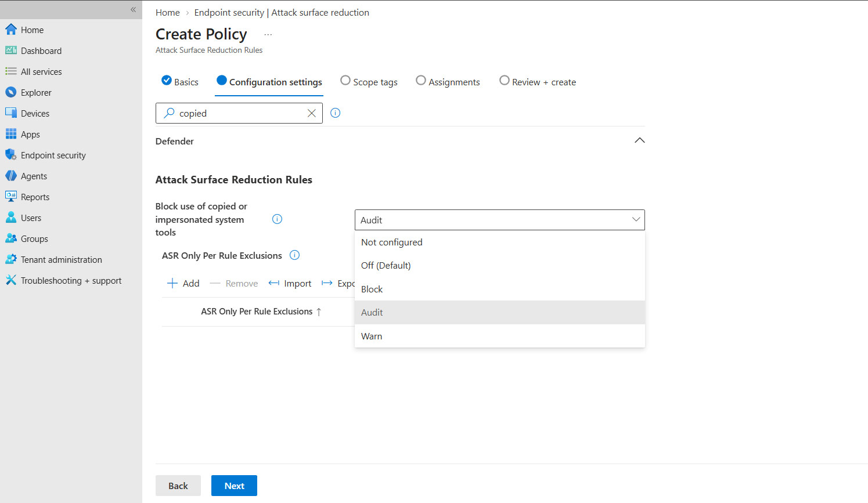Click the Devices monitor icon

(11, 113)
